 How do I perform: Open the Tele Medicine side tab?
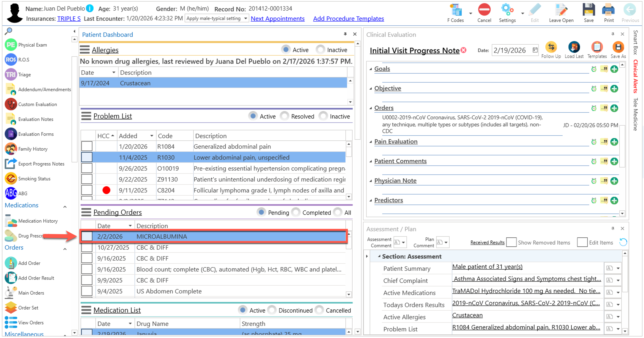coord(636,114)
